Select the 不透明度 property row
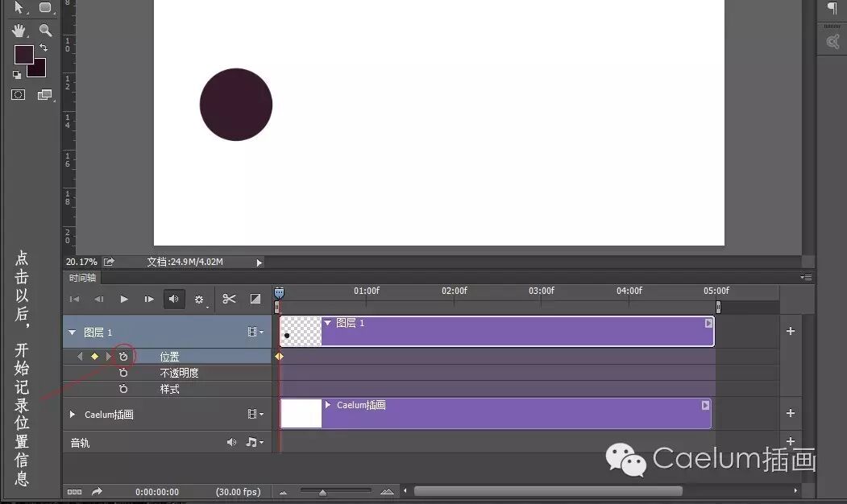The height and width of the screenshot is (504, 847). 168,372
